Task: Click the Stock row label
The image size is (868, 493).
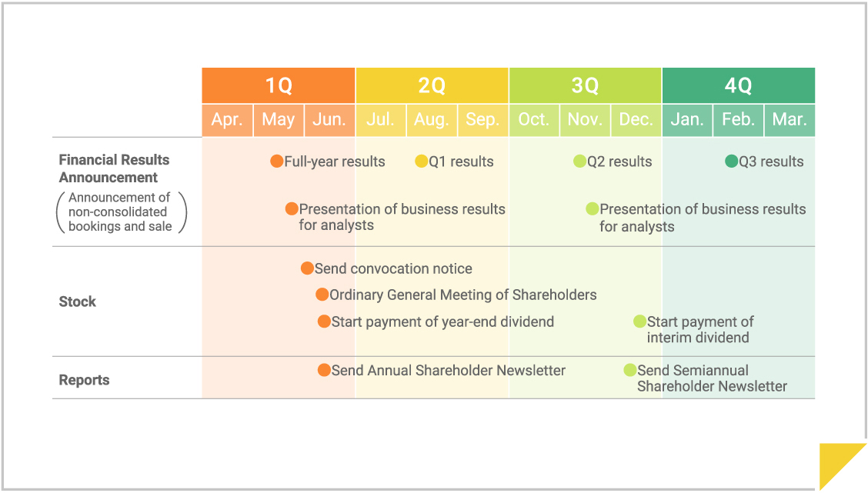Action: point(78,301)
